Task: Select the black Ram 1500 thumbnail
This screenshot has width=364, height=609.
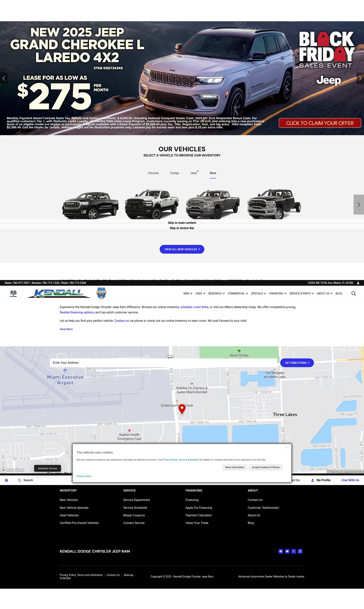Action: 90,205
